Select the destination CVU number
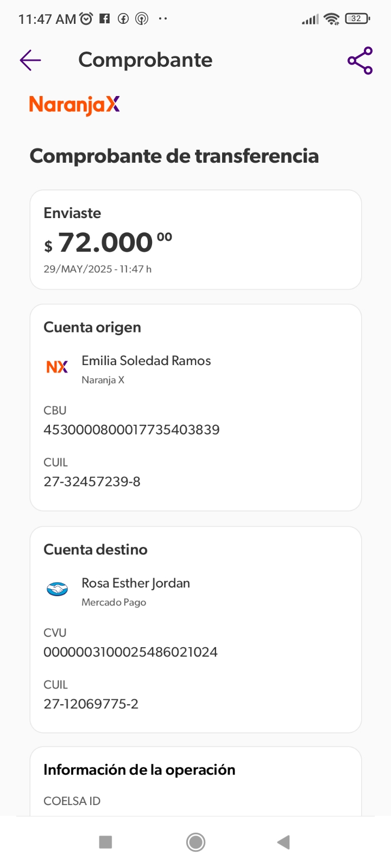This screenshot has height=868, width=391. [x=130, y=652]
